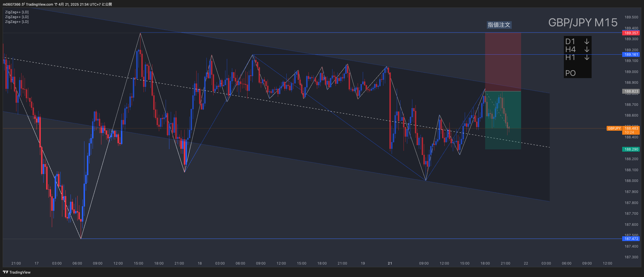
Task: Click the PO text in the trend panel
Action: 570,73
